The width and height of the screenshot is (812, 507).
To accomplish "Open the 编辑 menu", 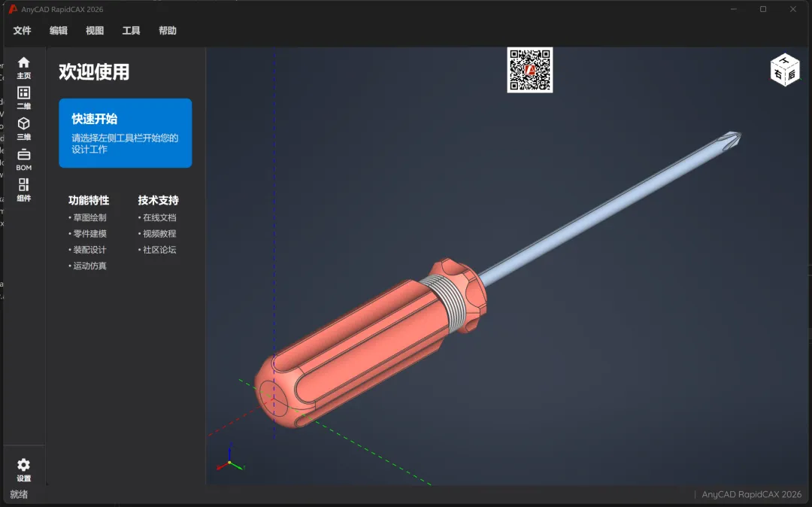I will pyautogui.click(x=59, y=31).
